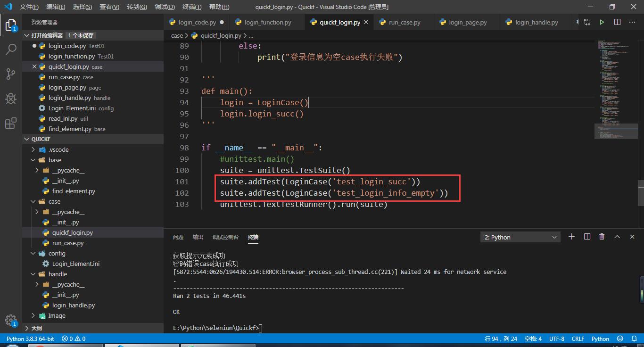Close the quickf_login.py editor tab

pos(366,22)
